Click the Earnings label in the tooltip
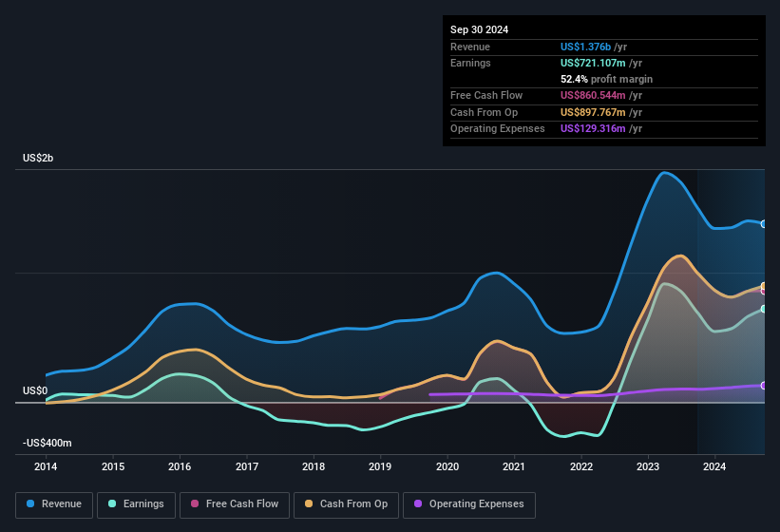Viewport: 780px width, 532px height. 470,63
